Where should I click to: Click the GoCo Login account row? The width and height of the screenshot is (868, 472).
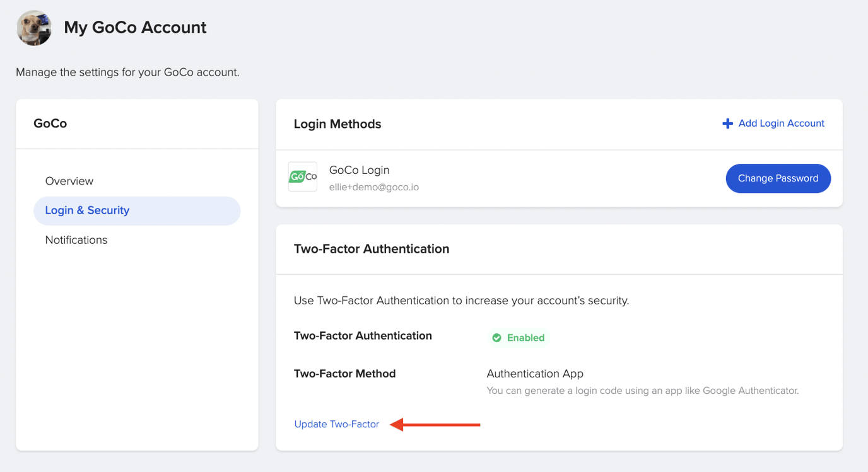(360, 170)
